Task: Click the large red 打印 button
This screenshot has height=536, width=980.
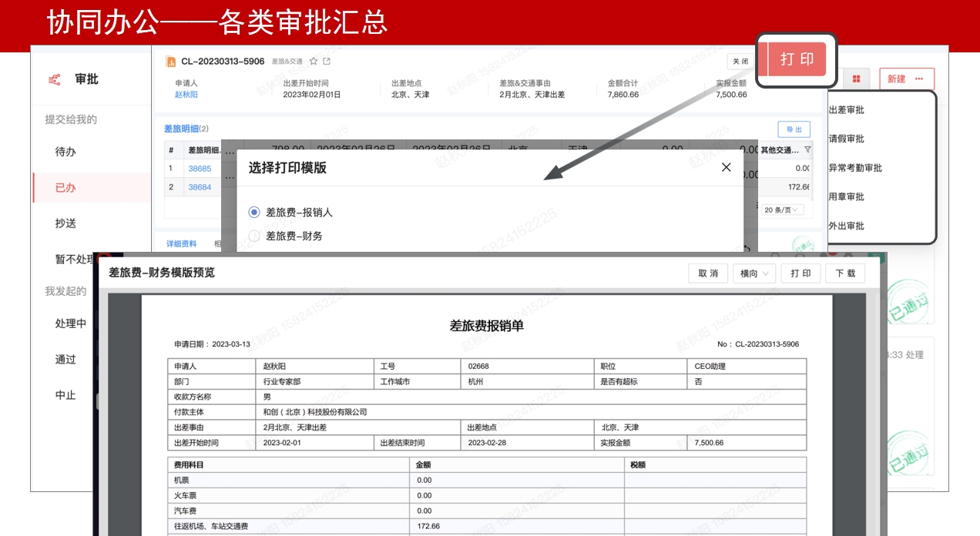Action: [x=797, y=59]
